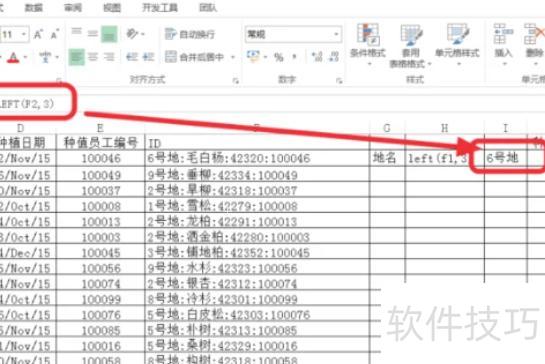The width and height of the screenshot is (545, 364).
Task: Select cell 8号地:冷杉:42301:100099
Action: pyautogui.click(x=257, y=299)
